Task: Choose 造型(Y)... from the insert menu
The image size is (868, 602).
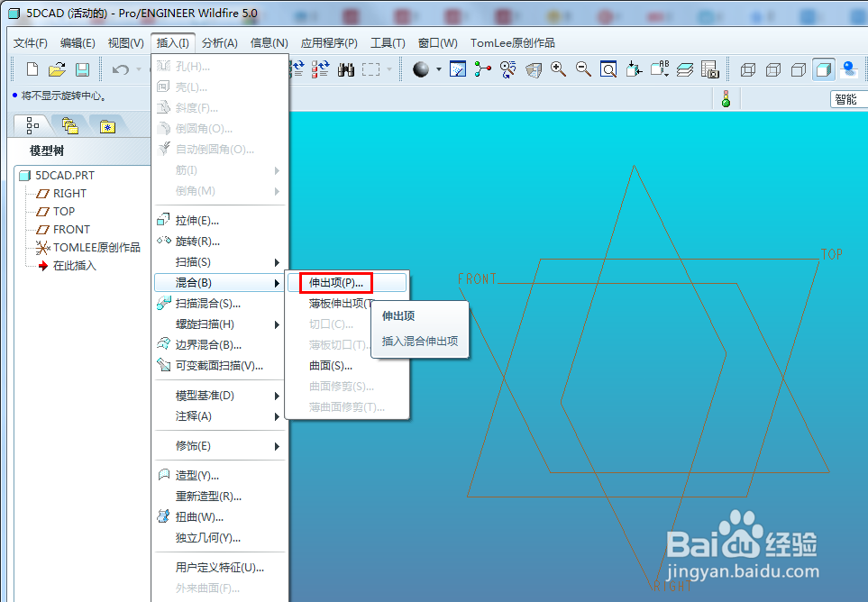Action: [220, 476]
